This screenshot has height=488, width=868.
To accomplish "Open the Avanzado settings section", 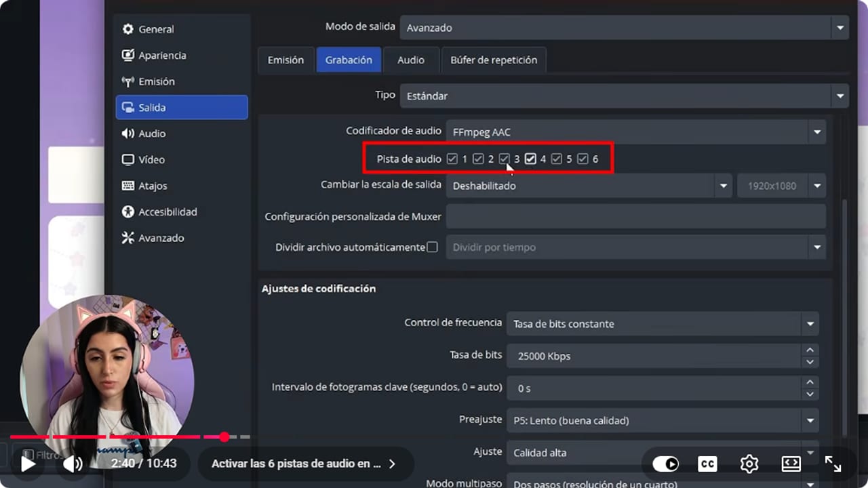I will point(182,238).
